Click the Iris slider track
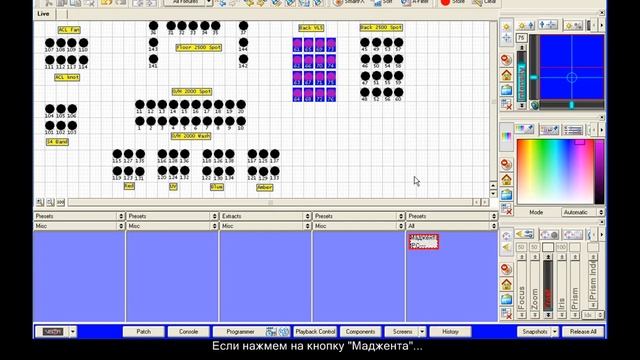The width and height of the screenshot is (640, 360). point(562,286)
